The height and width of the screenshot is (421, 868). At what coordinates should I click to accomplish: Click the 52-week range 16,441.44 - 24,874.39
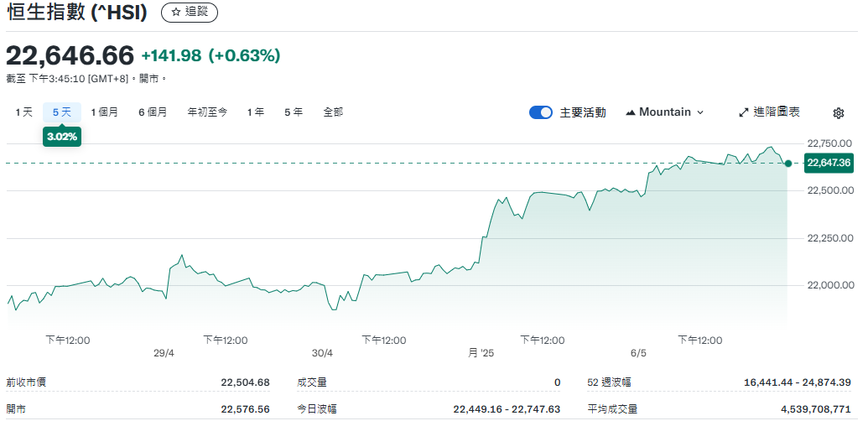coord(798,382)
